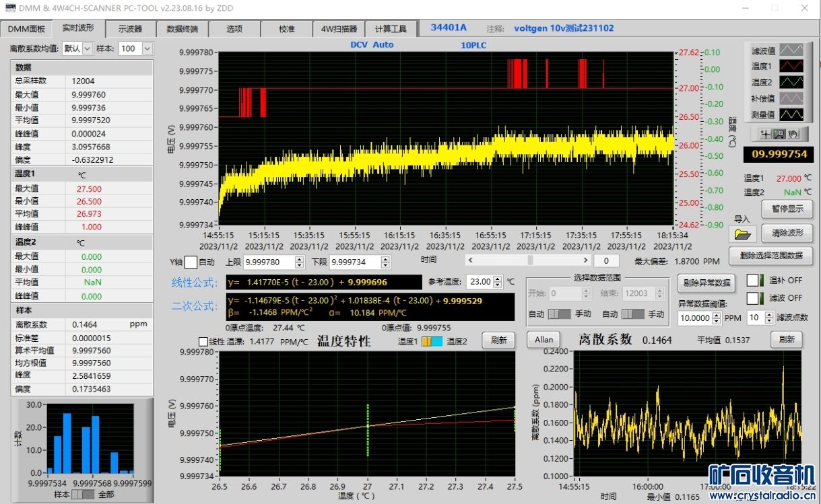Open the 4W扫描器 tab
Image resolution: width=821 pixels, height=504 pixels.
click(x=339, y=29)
